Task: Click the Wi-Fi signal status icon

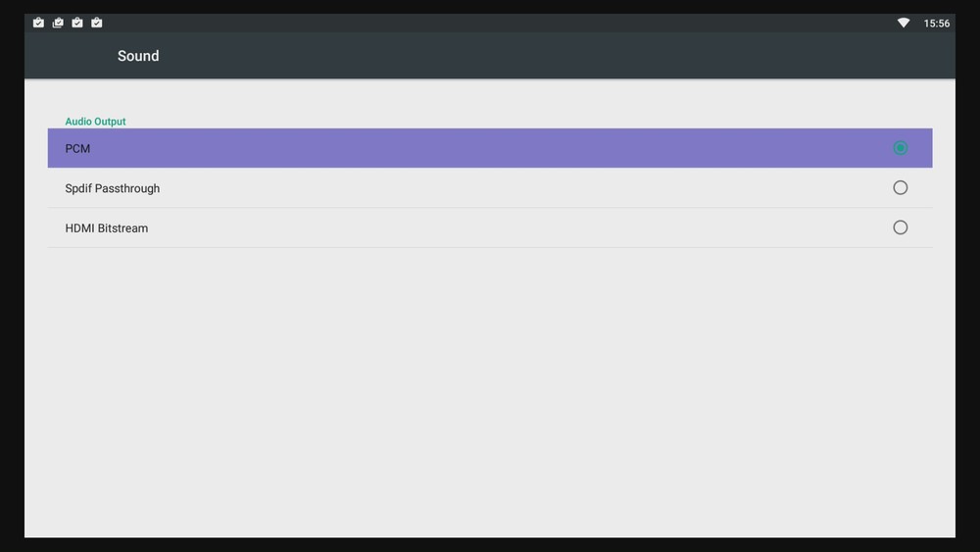Action: [904, 23]
